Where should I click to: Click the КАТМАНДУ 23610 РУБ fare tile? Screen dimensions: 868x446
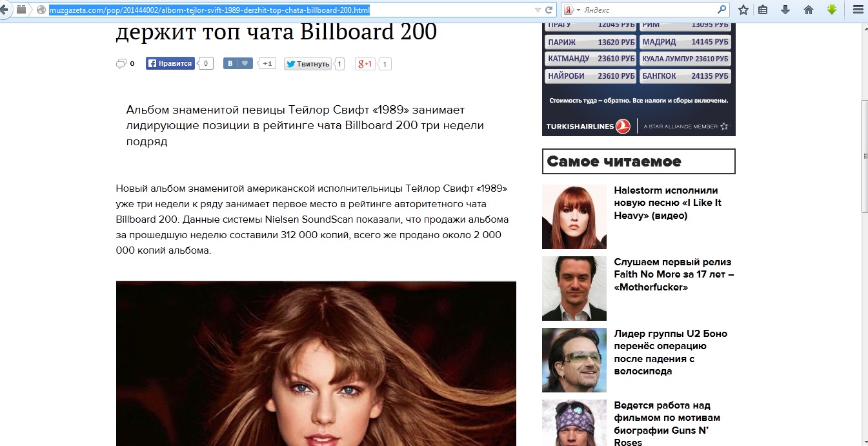click(590, 59)
